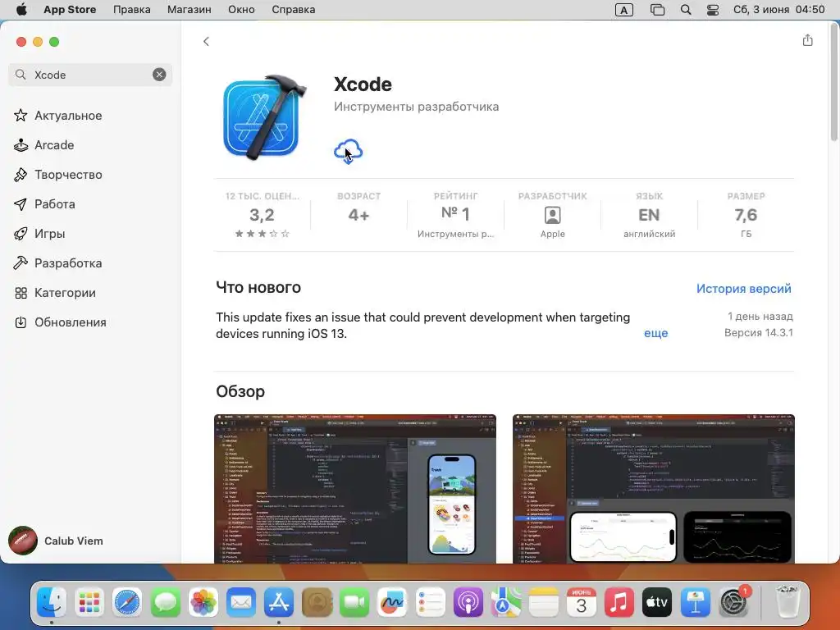This screenshot has width=840, height=630.
Task: Click the EN language info
Action: pos(649,215)
